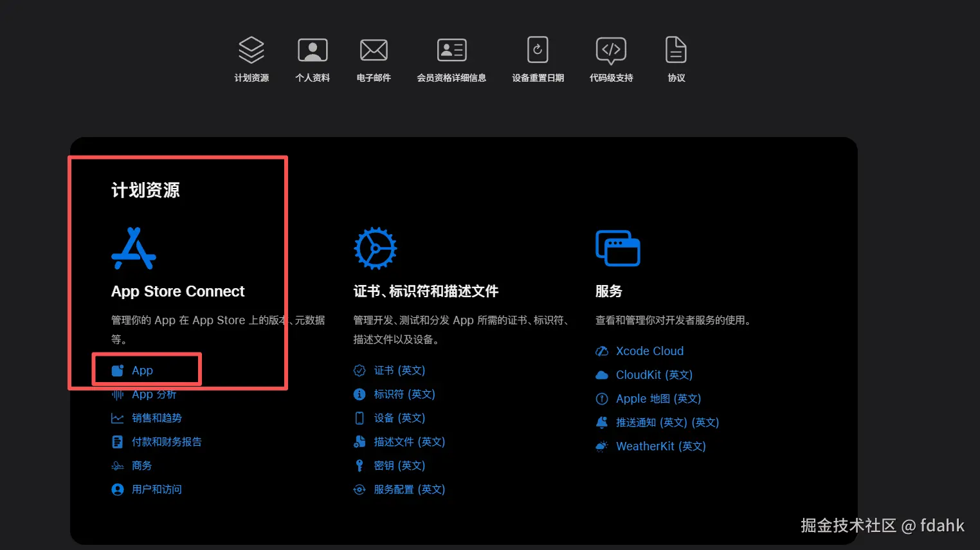Click the badge icon beside 证书 (英文)
Viewport: 980px width, 550px height.
(359, 371)
